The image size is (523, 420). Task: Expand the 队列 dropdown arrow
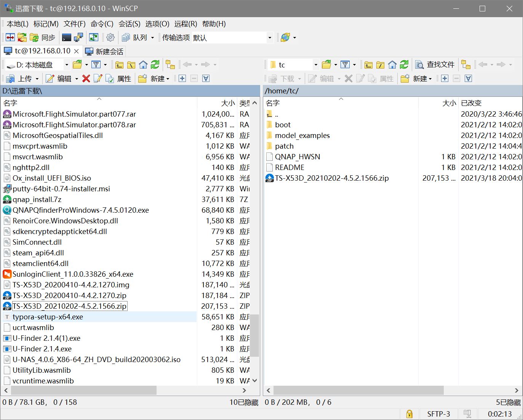point(152,37)
